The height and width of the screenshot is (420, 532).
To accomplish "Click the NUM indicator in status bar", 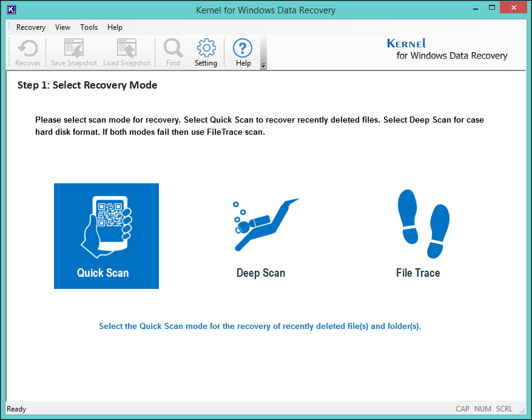I will pos(483,409).
